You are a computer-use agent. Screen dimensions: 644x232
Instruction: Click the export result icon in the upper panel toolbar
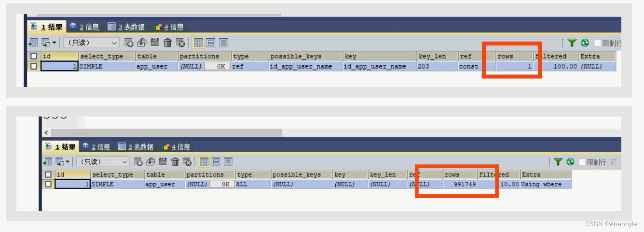[x=33, y=43]
